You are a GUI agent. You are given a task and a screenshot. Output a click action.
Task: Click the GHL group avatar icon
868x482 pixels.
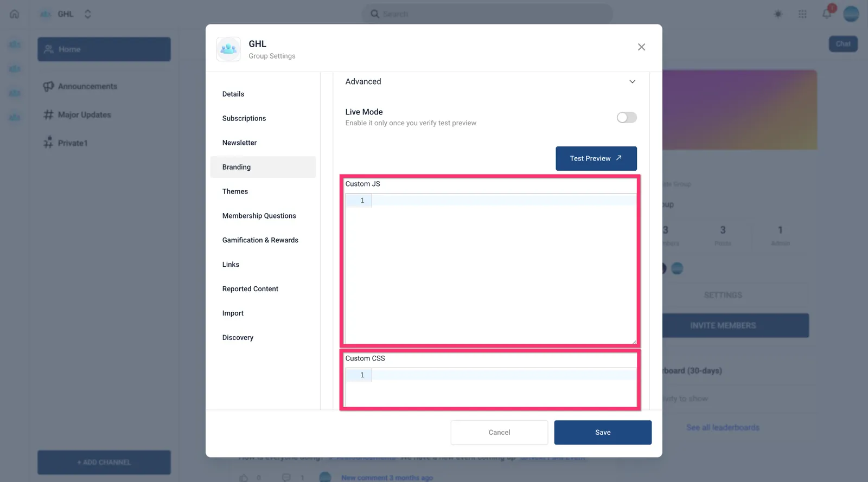coord(228,49)
